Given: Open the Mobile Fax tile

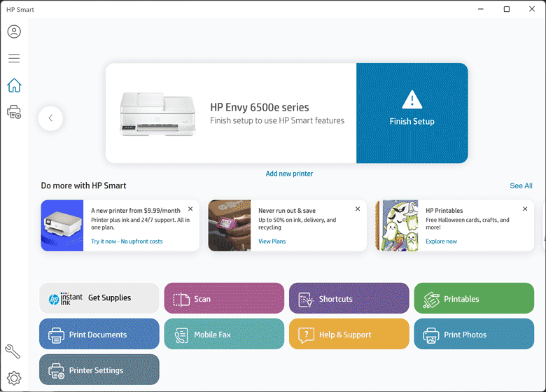Looking at the screenshot, I should pyautogui.click(x=224, y=334).
